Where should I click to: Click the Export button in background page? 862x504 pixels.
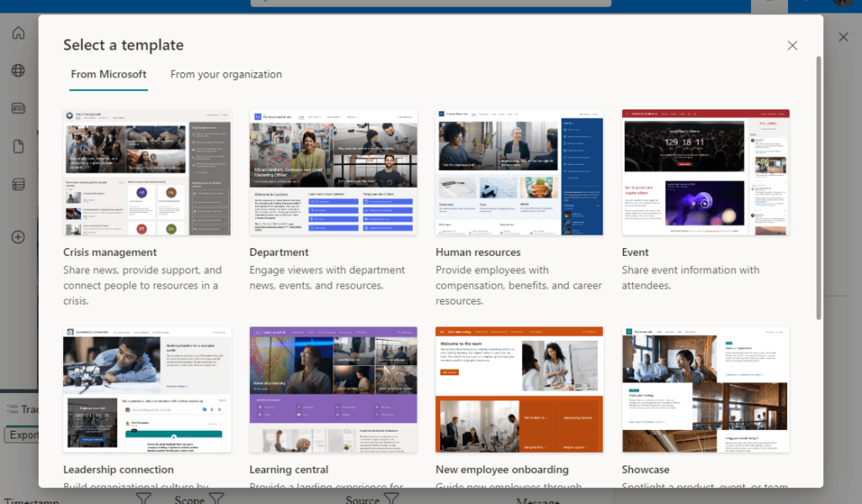(23, 435)
